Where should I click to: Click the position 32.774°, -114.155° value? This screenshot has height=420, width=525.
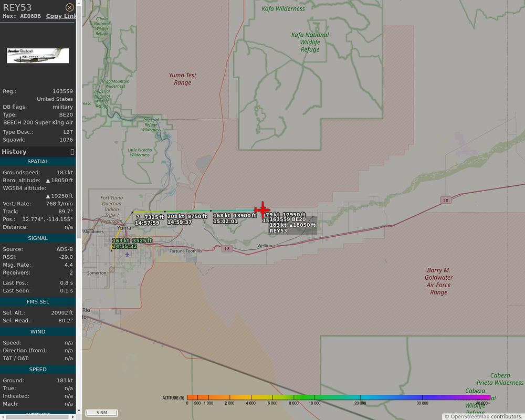[48, 219]
